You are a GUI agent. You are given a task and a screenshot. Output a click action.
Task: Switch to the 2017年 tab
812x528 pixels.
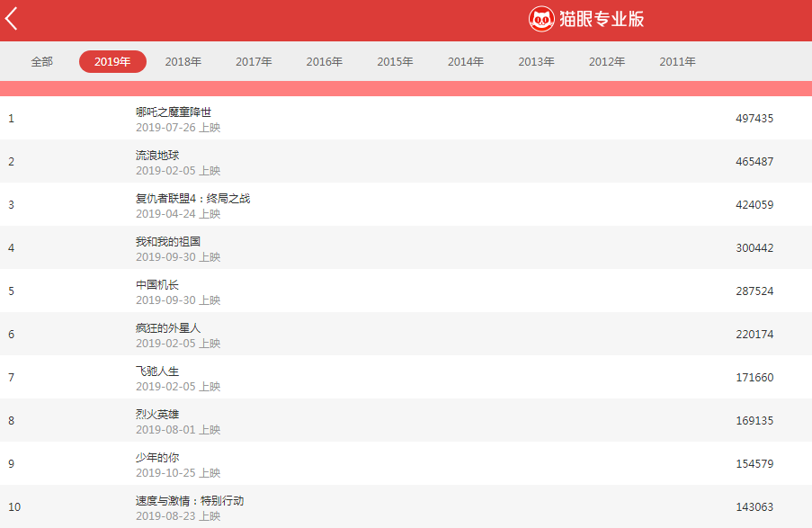[x=254, y=62]
